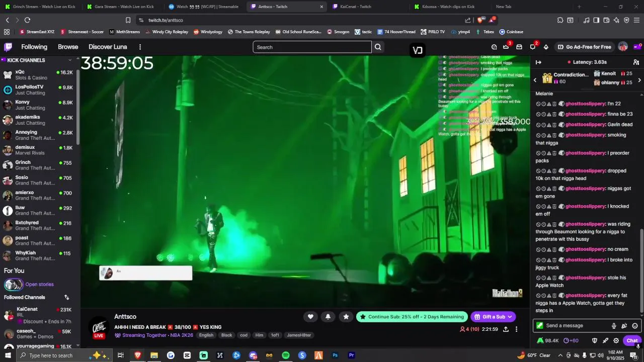Switch to Grinch Stream Kick tab

coord(41,7)
